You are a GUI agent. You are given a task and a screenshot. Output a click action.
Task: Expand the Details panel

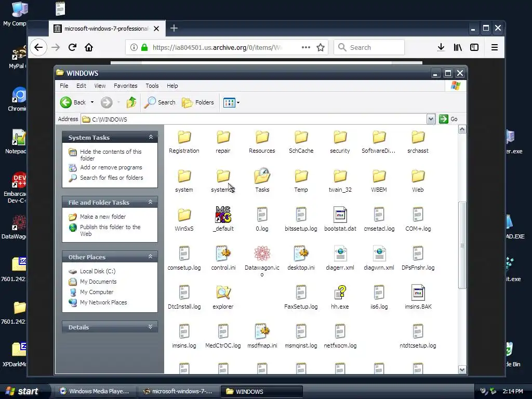click(x=150, y=327)
